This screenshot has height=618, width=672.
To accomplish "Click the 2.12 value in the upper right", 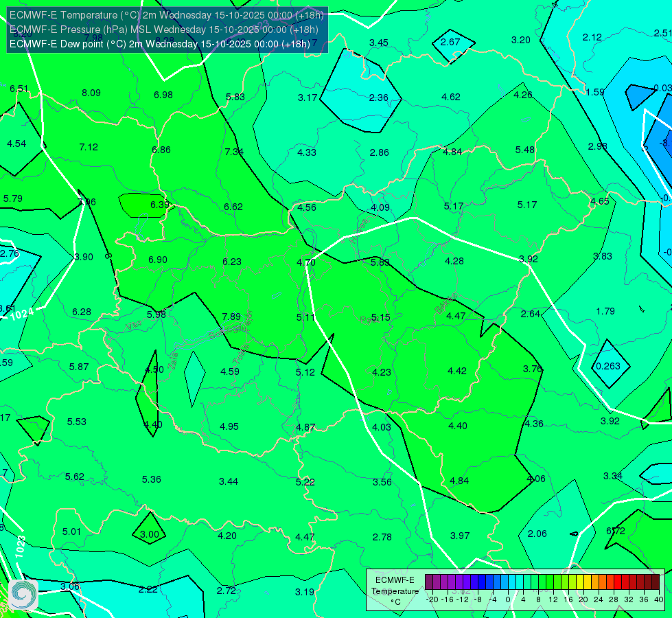I will click(592, 38).
